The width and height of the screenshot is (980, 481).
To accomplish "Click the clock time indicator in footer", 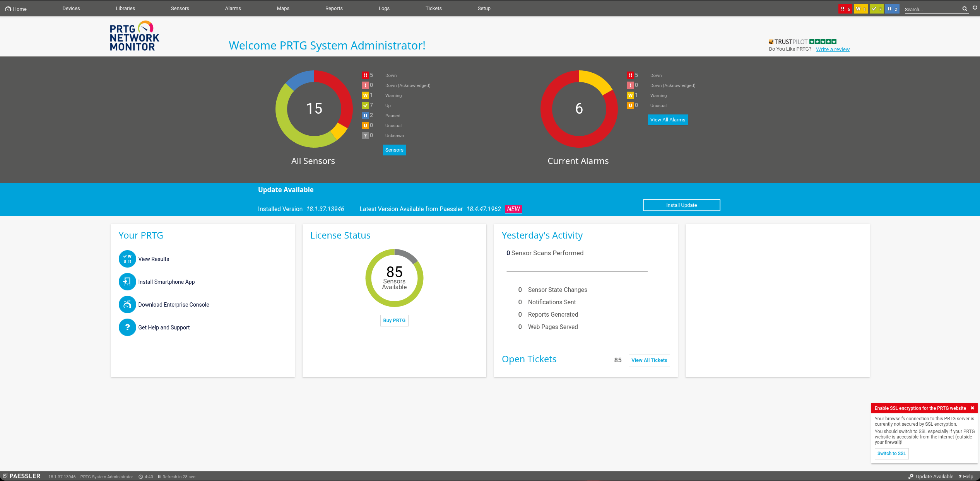I will coord(146,477).
